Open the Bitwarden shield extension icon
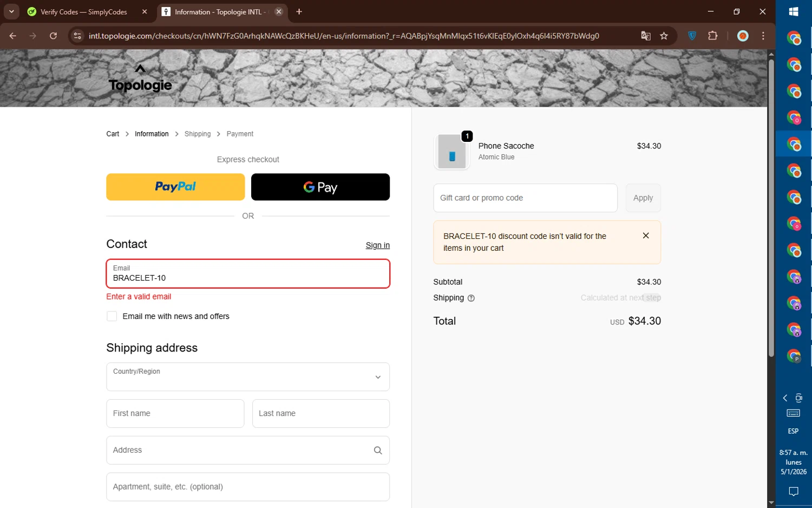Image resolution: width=812 pixels, height=508 pixels. [692, 36]
